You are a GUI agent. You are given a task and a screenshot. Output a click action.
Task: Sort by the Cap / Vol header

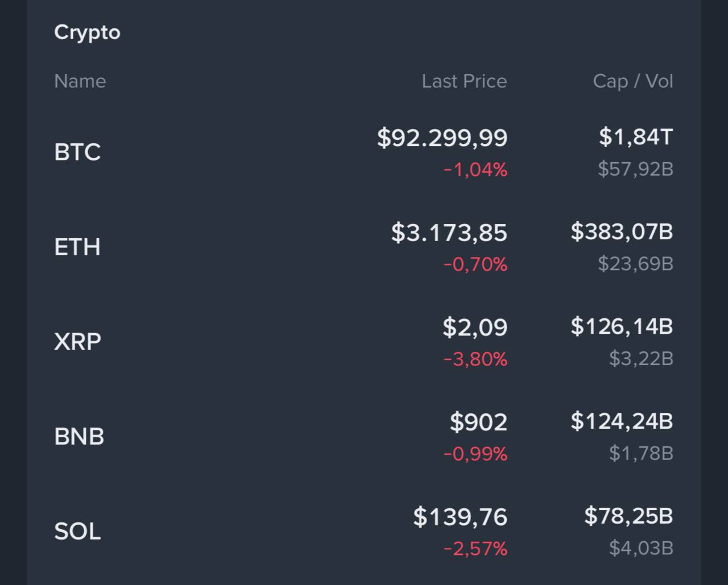click(632, 81)
